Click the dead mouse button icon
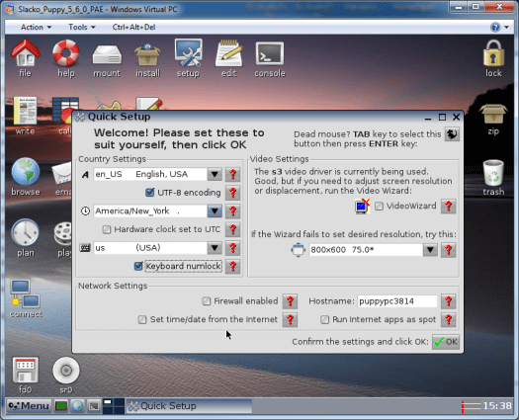The width and height of the screenshot is (519, 420). [452, 134]
